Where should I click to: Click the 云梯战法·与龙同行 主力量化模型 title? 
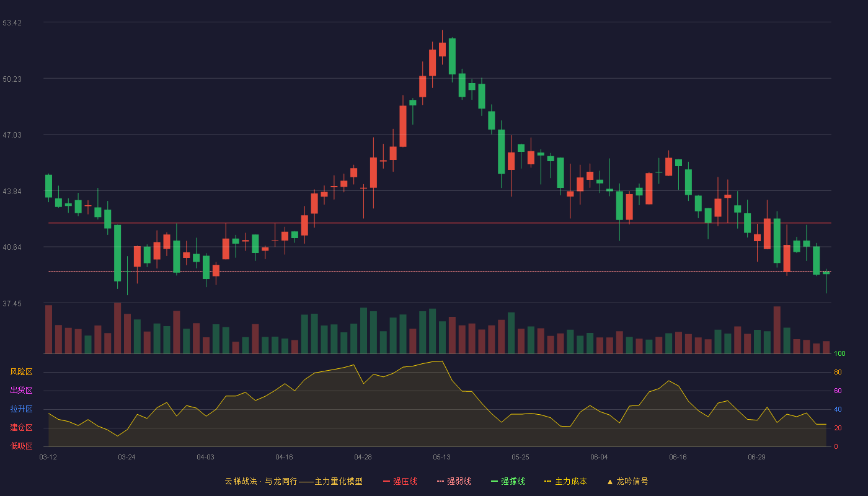pyautogui.click(x=293, y=481)
